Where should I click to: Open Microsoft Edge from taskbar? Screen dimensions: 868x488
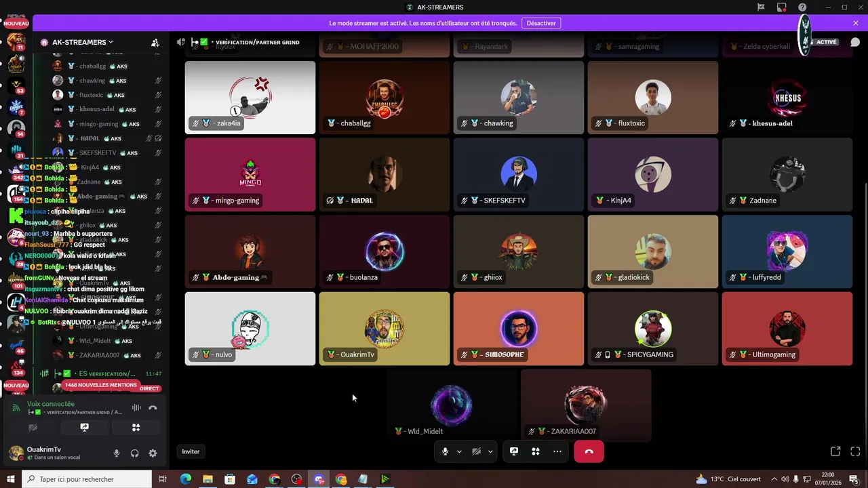185,479
